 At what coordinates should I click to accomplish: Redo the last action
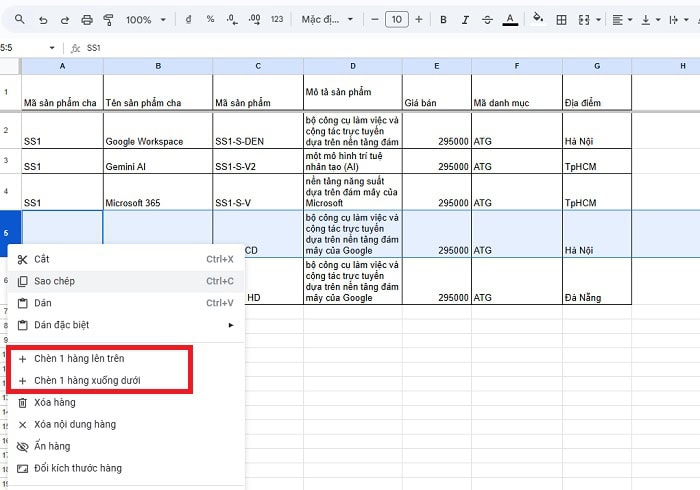[65, 20]
